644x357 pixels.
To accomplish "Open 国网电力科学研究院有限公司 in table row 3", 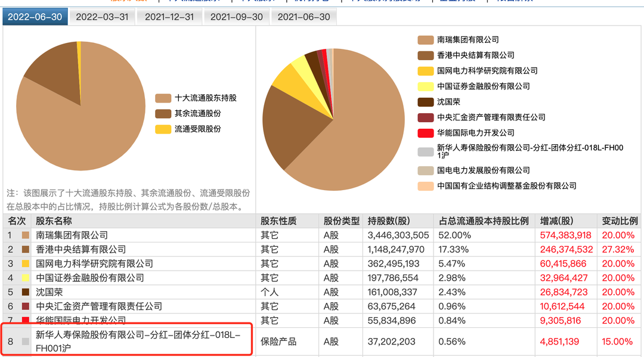I will coord(94,264).
